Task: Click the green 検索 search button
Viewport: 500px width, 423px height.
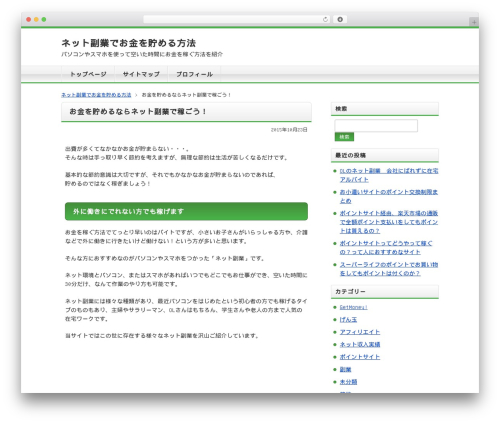Action: [x=344, y=137]
